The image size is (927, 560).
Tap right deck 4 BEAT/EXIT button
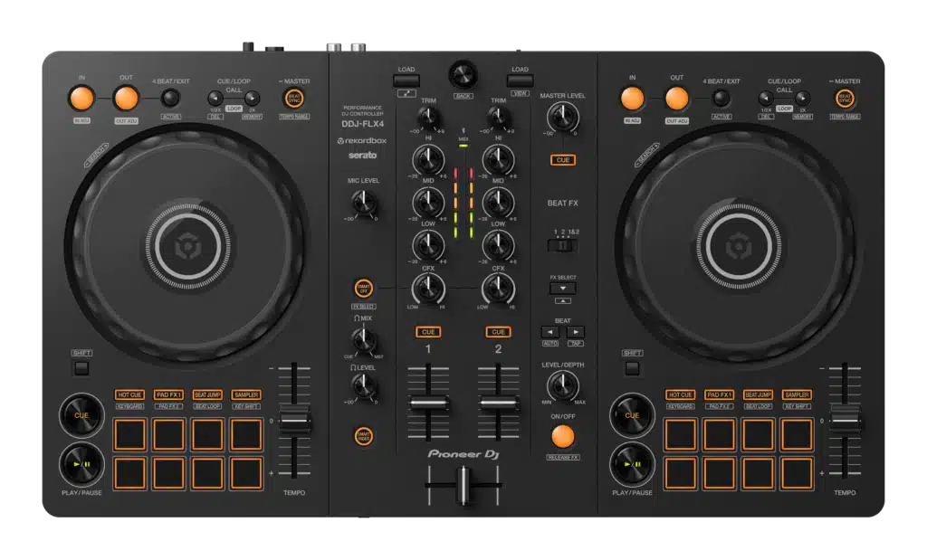(721, 98)
